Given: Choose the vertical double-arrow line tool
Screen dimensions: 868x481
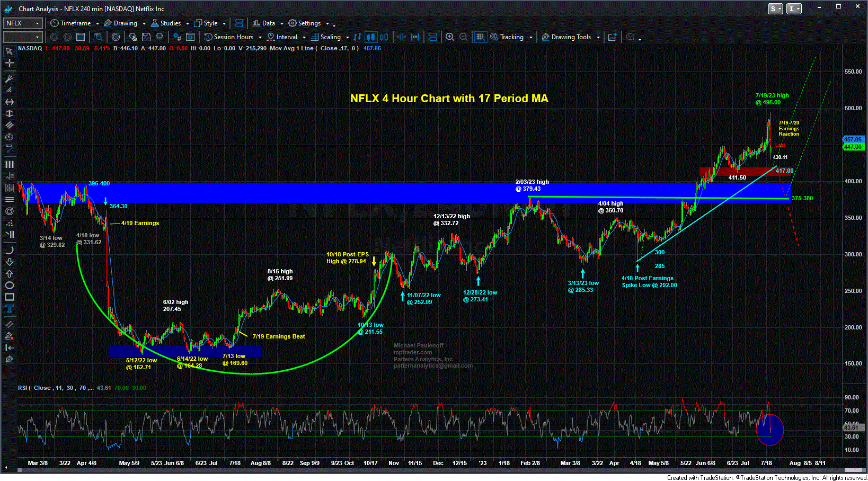Looking at the screenshot, I should [9, 113].
